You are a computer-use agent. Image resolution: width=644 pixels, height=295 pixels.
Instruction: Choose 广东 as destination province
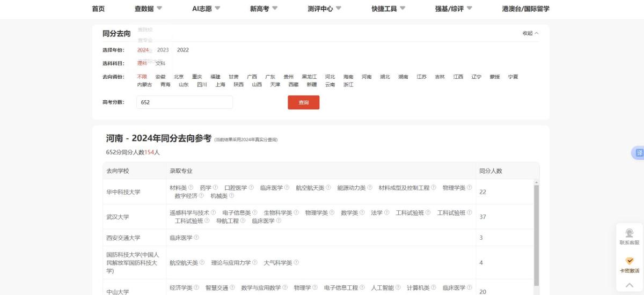(x=270, y=77)
